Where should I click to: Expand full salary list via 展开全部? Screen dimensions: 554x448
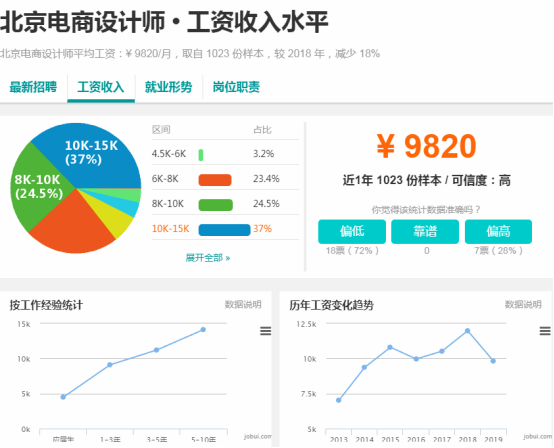(208, 258)
